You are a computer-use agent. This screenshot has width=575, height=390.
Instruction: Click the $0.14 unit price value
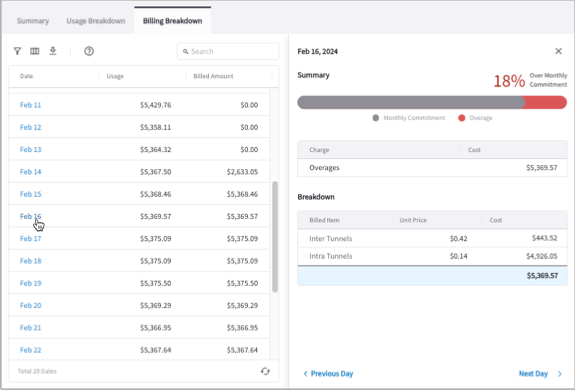click(x=458, y=256)
